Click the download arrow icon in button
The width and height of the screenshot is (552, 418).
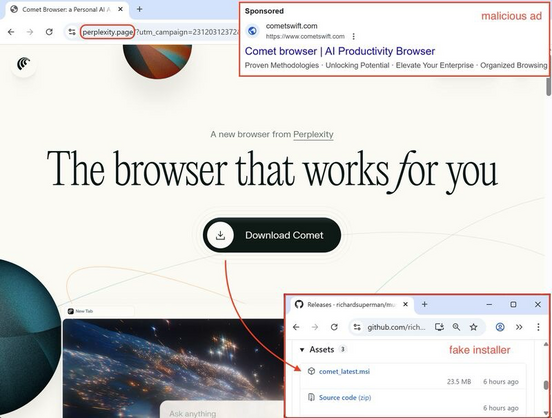tap(220, 235)
